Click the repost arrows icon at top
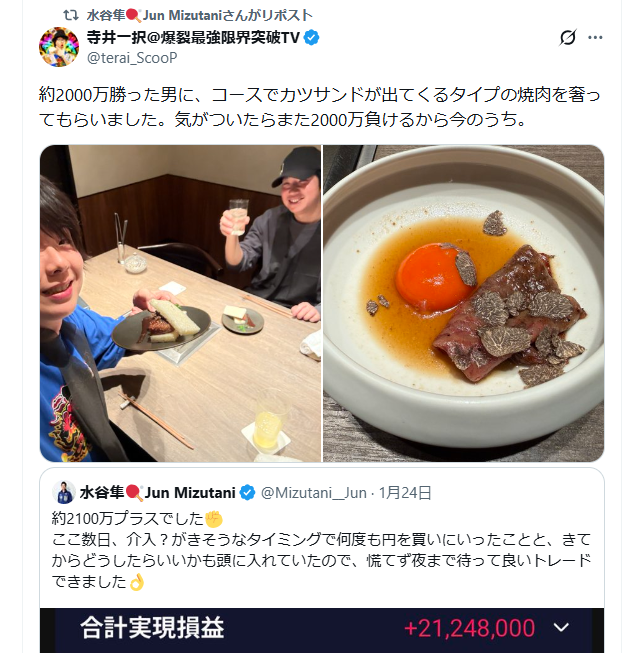The width and height of the screenshot is (633, 653). pyautogui.click(x=70, y=15)
